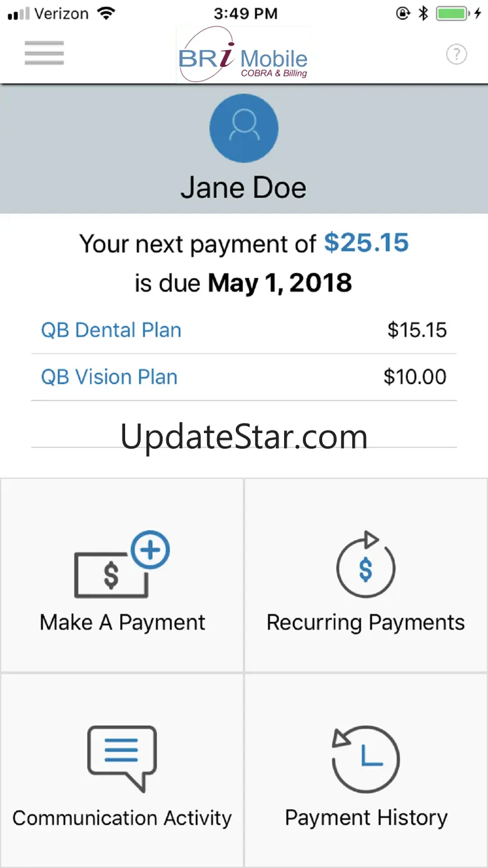Tap the help question mark icon

pos(456,54)
